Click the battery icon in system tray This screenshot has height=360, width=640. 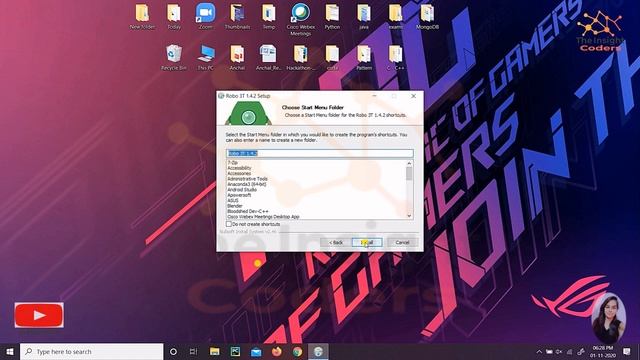549,351
